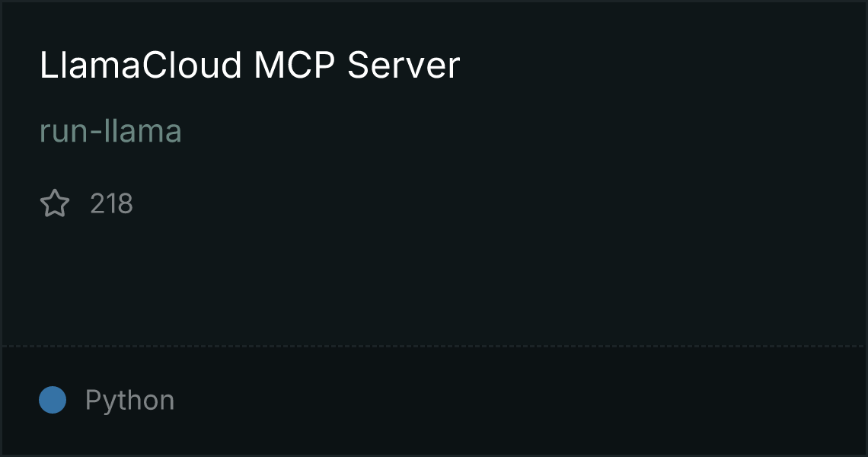Select the teal run-llama owner text
Viewport: 868px width, 457px height.
(x=110, y=131)
